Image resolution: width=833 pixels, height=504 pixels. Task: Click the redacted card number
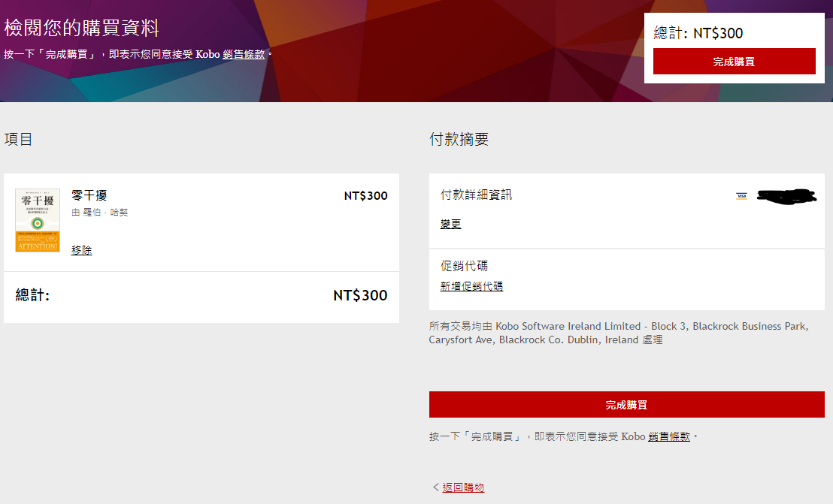[787, 196]
